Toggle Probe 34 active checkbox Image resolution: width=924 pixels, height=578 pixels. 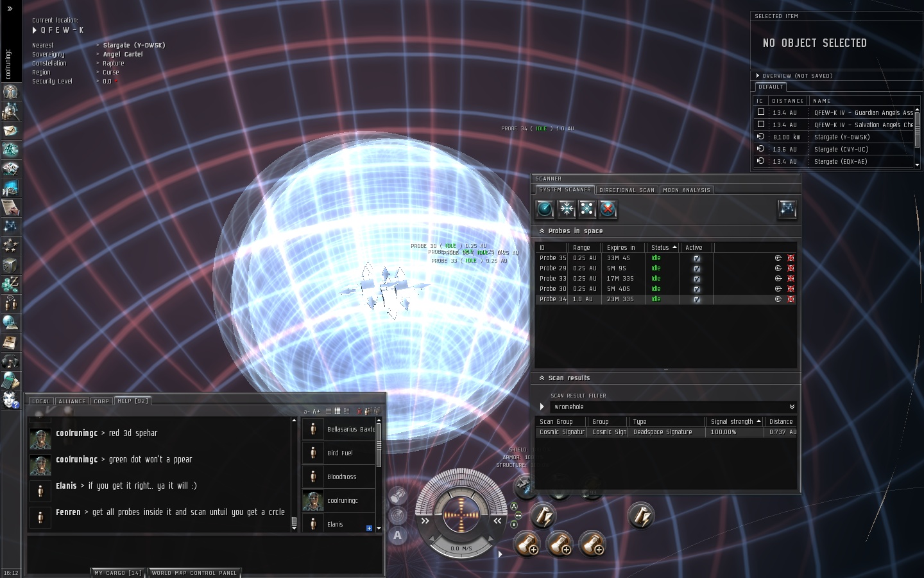point(696,299)
